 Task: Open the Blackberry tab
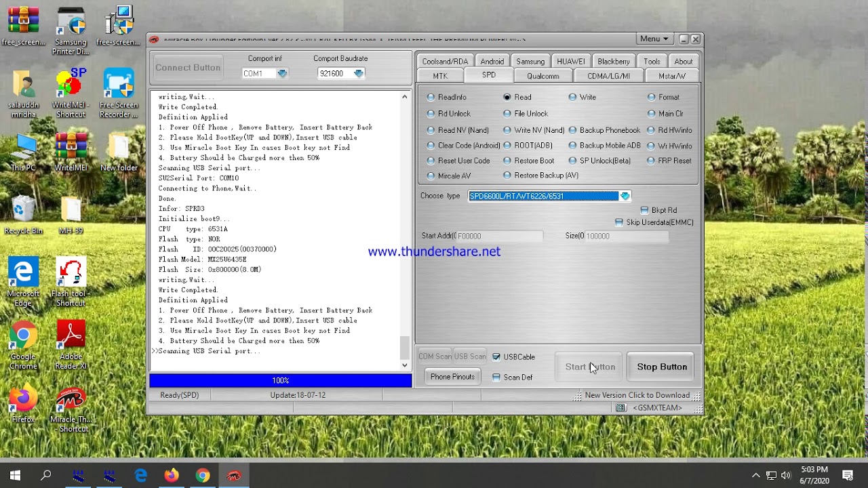click(614, 62)
